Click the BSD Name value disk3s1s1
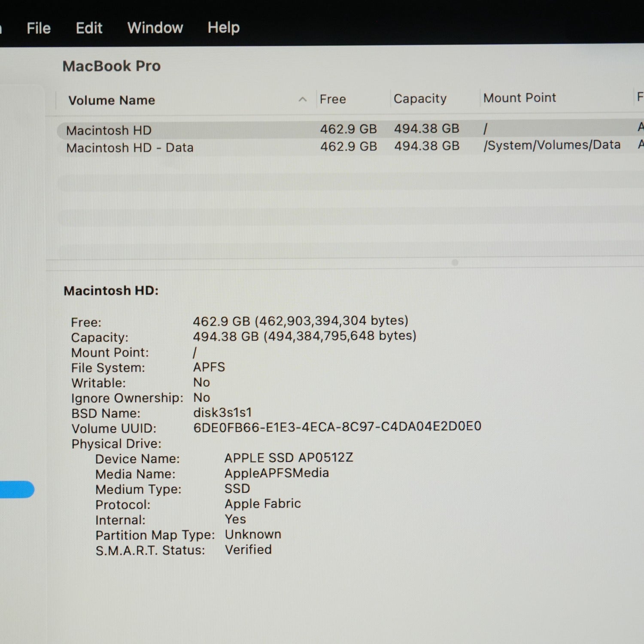This screenshot has width=644, height=644. tap(222, 413)
